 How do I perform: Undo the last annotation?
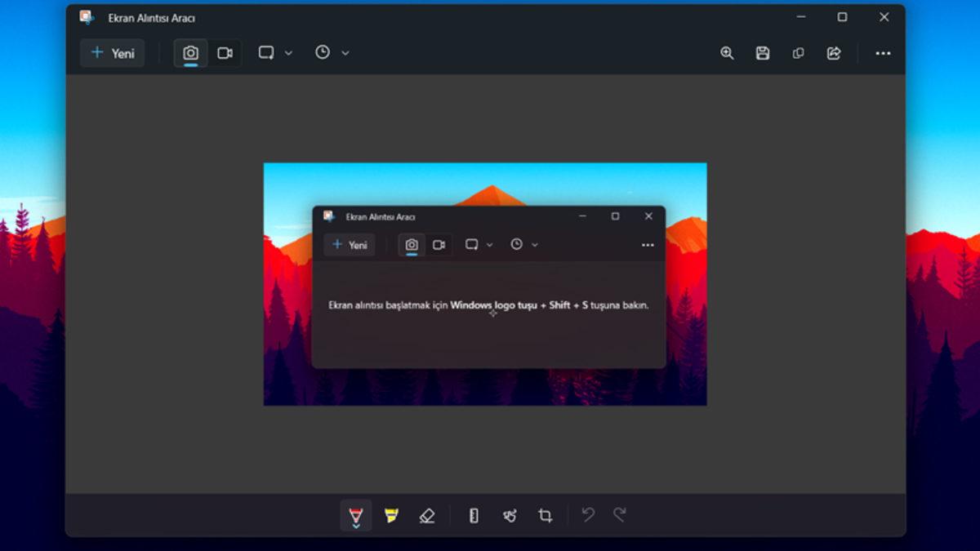click(587, 515)
